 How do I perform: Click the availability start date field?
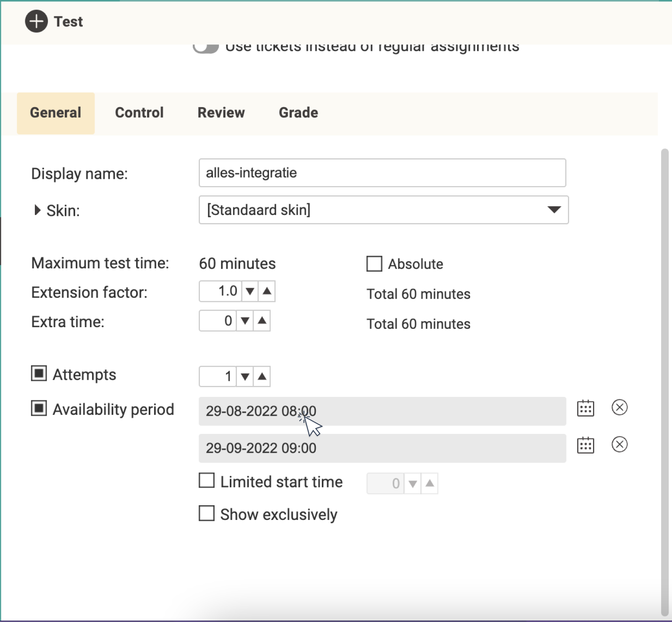point(383,411)
